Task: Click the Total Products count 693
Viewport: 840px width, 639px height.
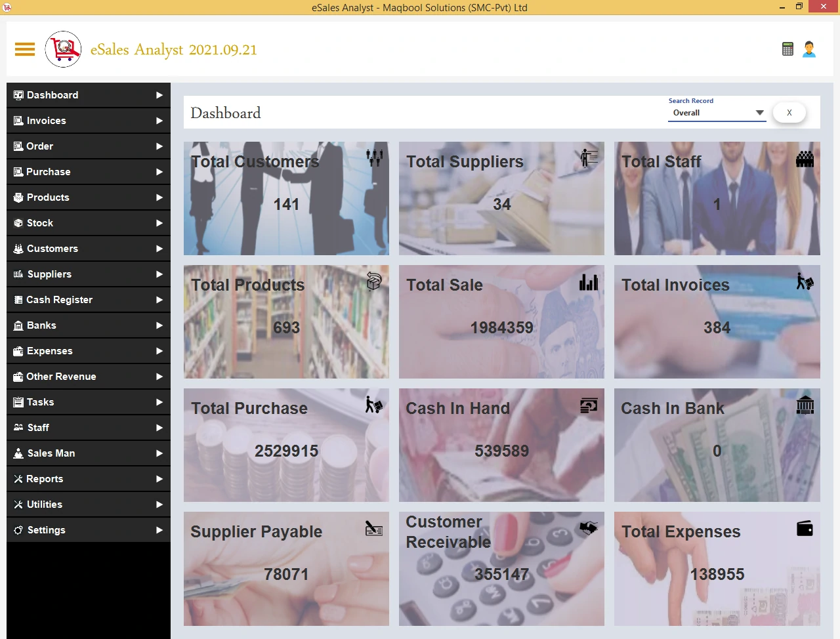Action: pyautogui.click(x=287, y=328)
